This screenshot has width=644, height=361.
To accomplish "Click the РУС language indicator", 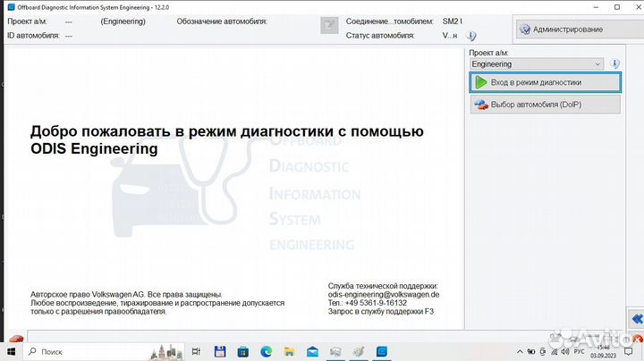I will [x=579, y=351].
